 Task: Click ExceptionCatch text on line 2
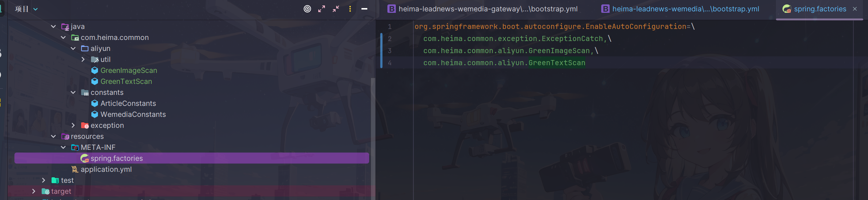572,38
